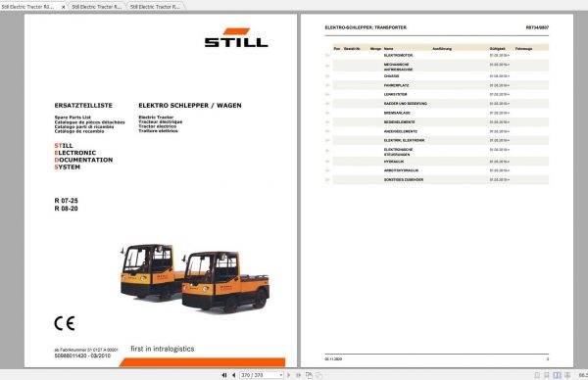The height and width of the screenshot is (380, 588).
Task: Click the ELEKTRO-SCHLEPPER; TRANSPORTER page header
Action: pyautogui.click(x=366, y=27)
